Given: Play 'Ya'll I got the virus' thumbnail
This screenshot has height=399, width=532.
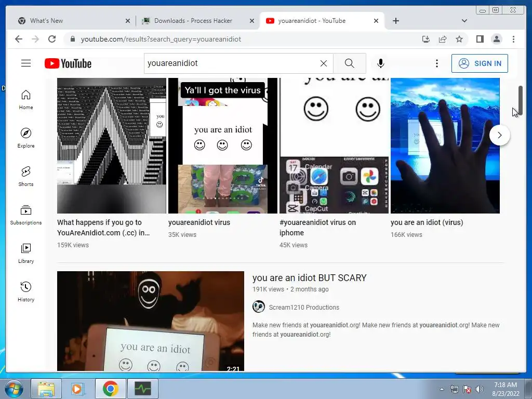Looking at the screenshot, I should pyautogui.click(x=222, y=145).
